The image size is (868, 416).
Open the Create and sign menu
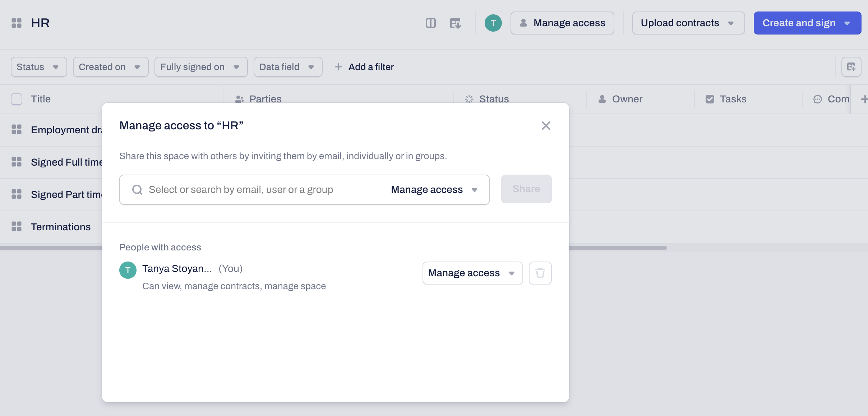(x=807, y=23)
